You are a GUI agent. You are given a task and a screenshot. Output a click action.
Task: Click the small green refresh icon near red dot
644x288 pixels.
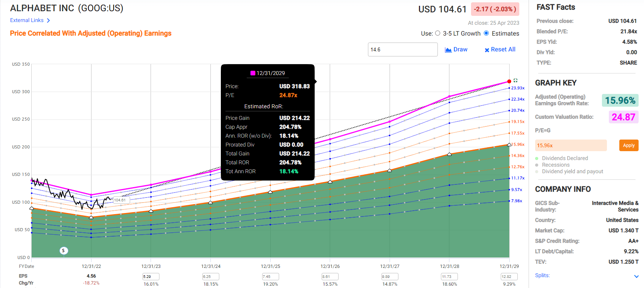[515, 80]
